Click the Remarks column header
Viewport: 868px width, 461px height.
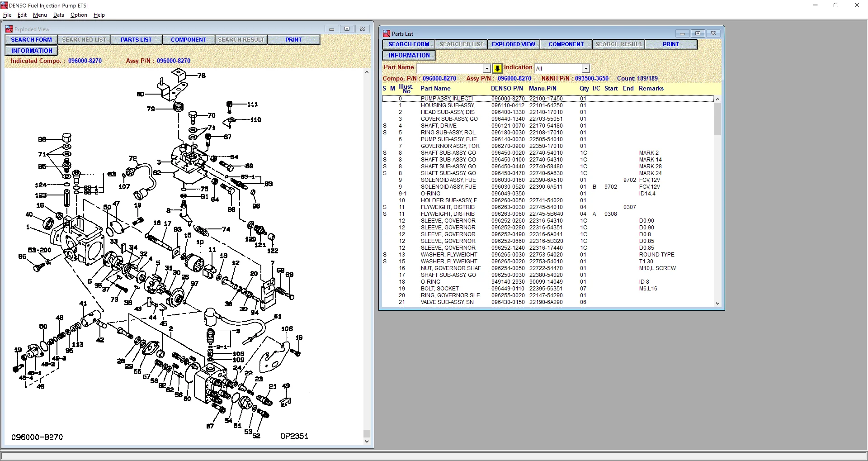tap(651, 89)
